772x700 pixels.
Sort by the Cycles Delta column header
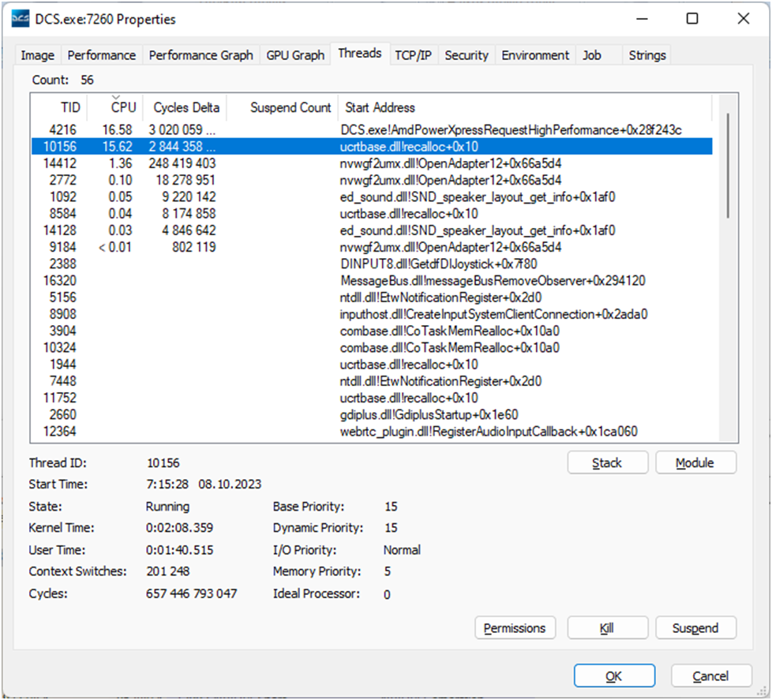(186, 107)
